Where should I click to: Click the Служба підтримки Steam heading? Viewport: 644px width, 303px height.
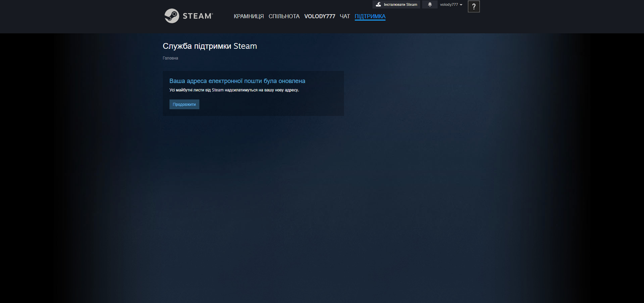click(210, 46)
